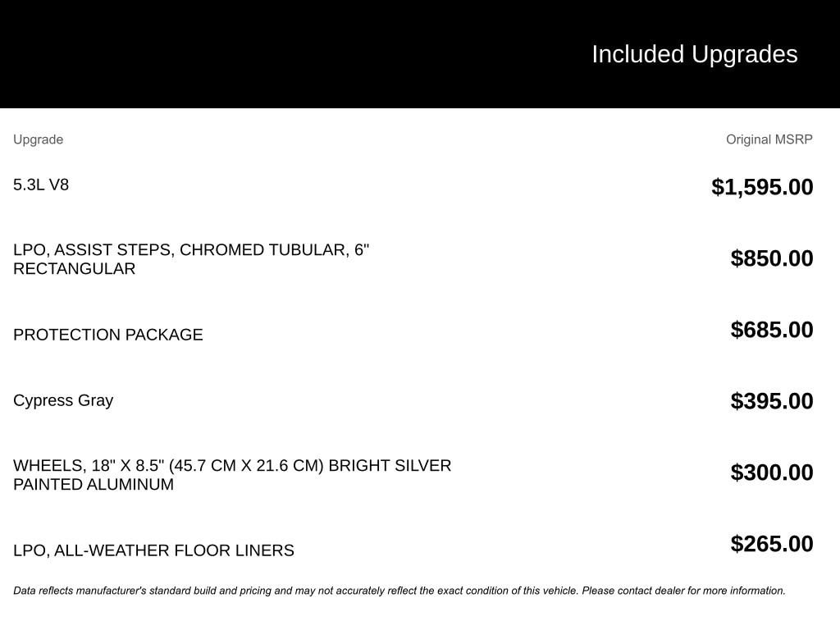Click the $1,595.00 price
840x630 pixels.
(762, 187)
